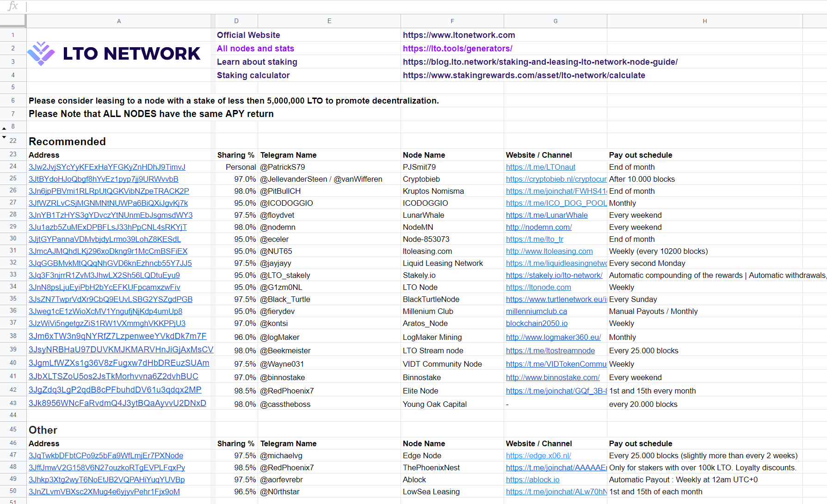Select the ALL NODES same APY note
The height and width of the screenshot is (504, 827).
(151, 114)
